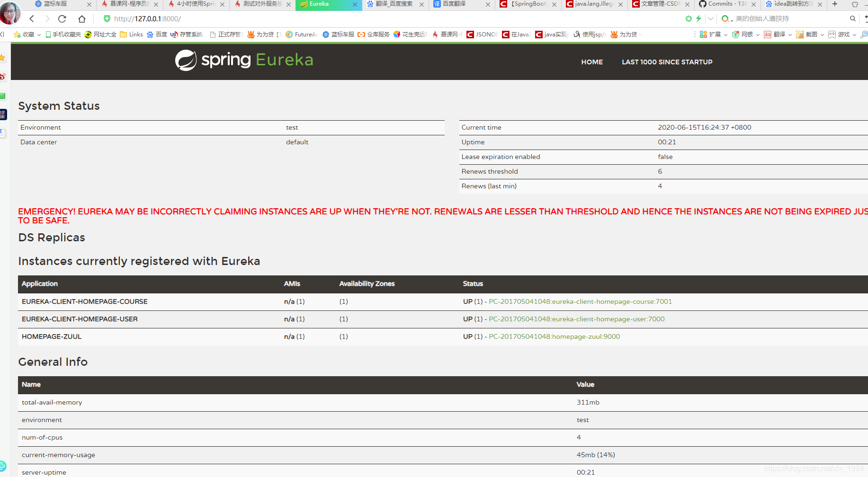Open homepage-zuul:9000 instance link

[x=554, y=336]
